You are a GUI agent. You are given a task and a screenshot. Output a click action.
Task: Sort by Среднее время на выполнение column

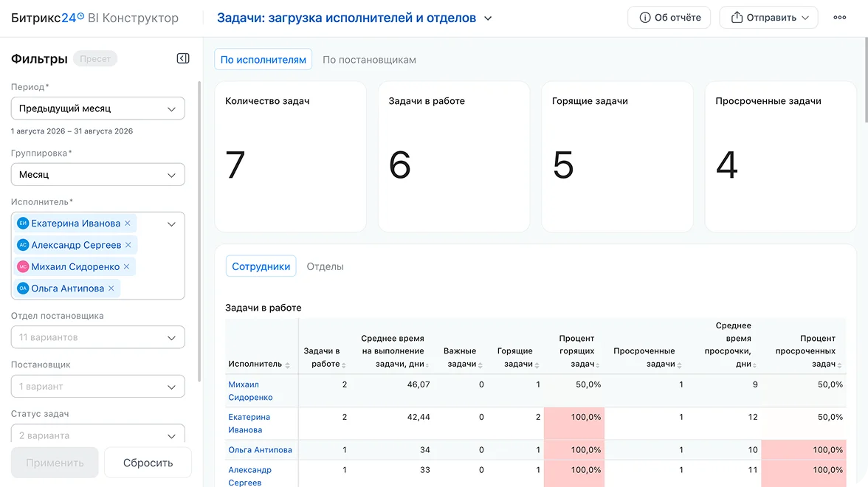point(427,365)
